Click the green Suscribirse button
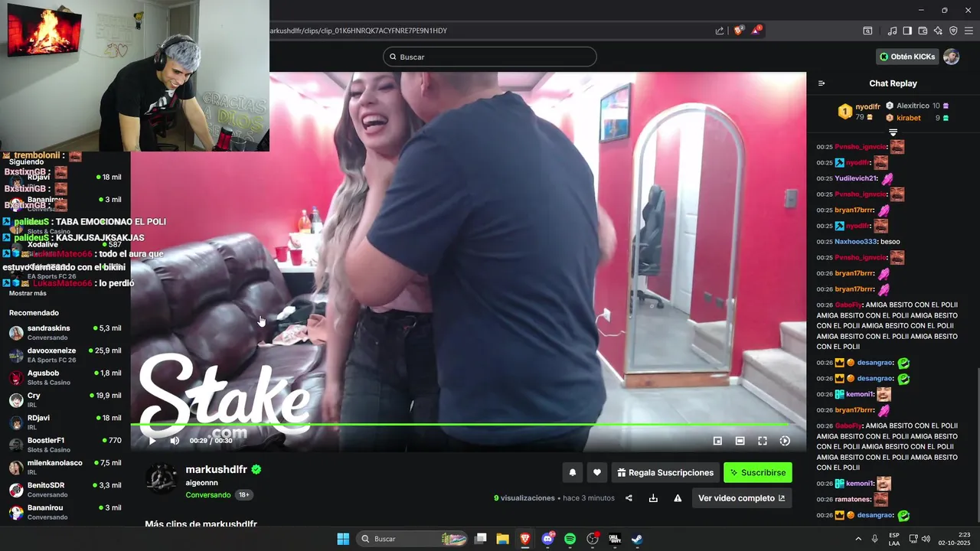 pyautogui.click(x=758, y=473)
